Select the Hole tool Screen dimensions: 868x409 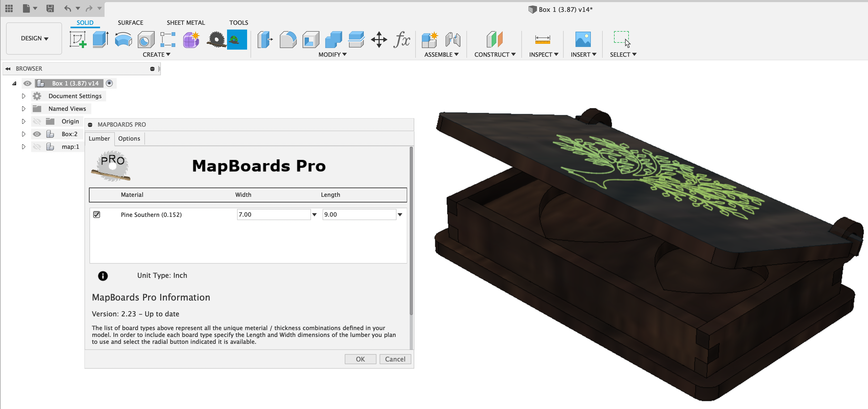click(146, 40)
